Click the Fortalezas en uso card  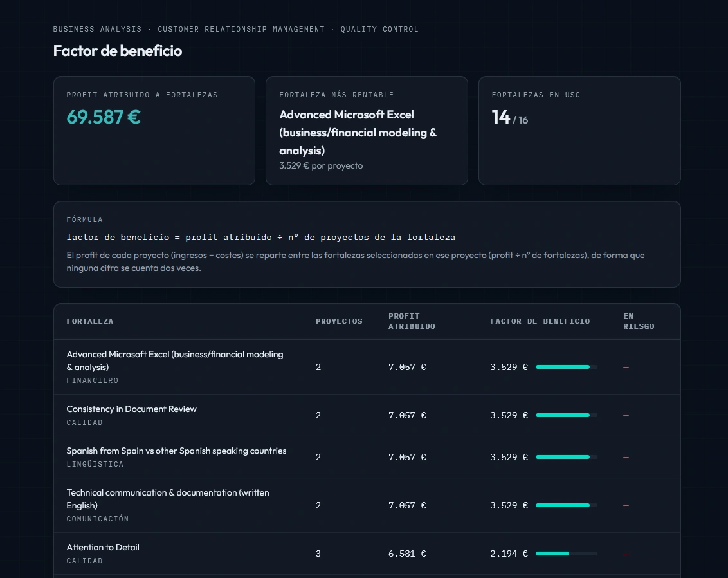pos(579,131)
